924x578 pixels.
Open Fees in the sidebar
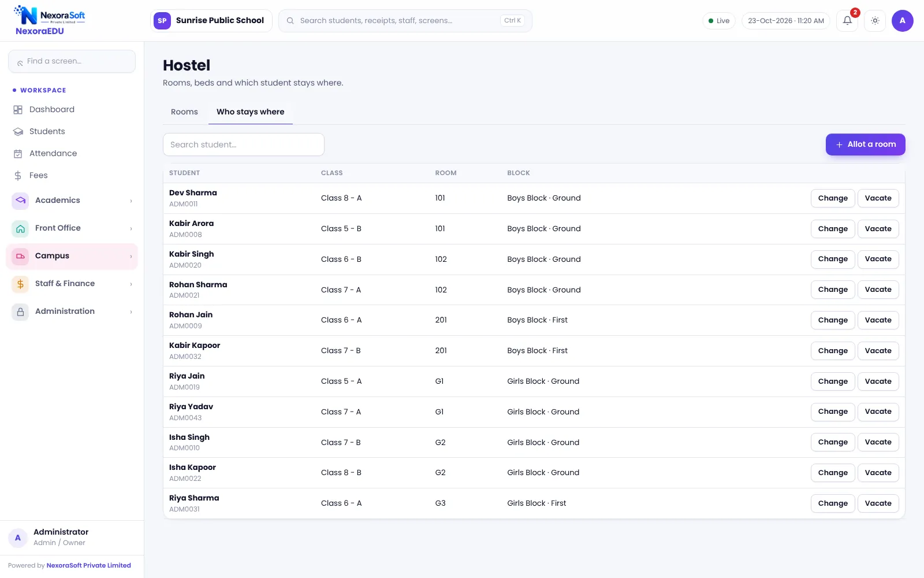[72, 176]
